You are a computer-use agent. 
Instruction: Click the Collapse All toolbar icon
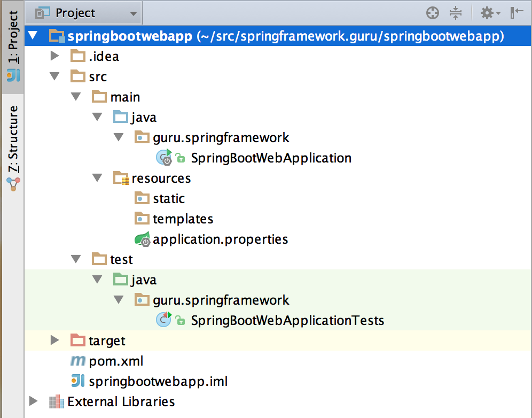[455, 13]
